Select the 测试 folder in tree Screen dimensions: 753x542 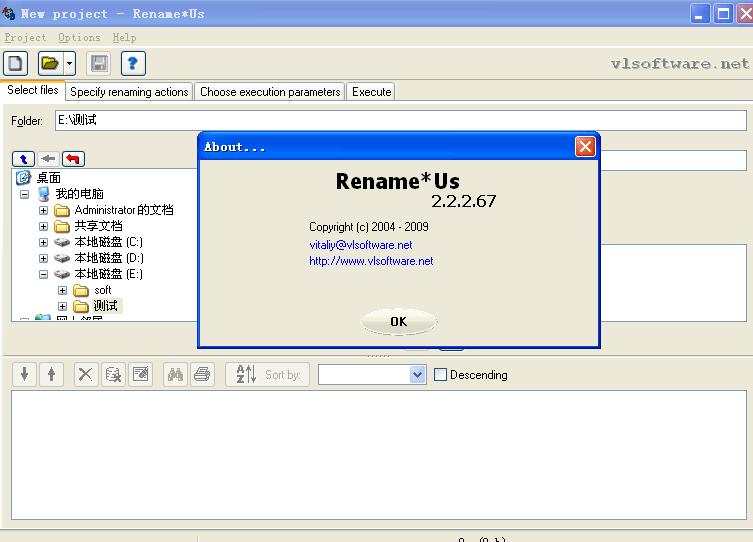tap(106, 306)
